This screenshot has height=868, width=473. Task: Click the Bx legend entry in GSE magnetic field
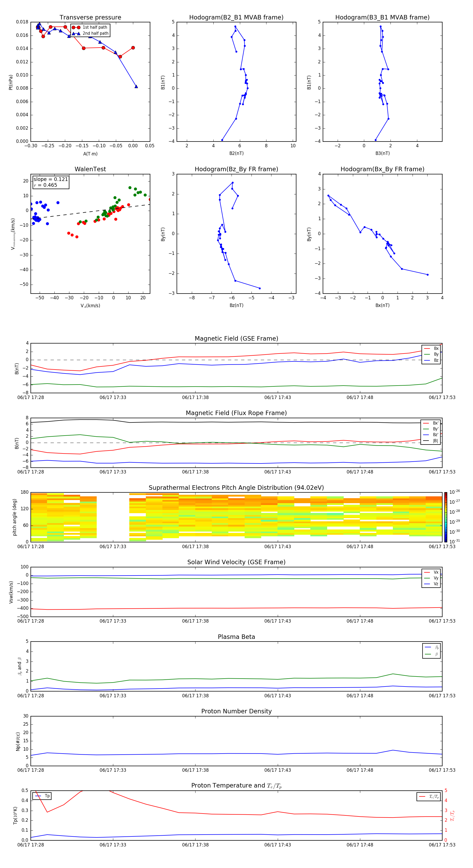[431, 349]
